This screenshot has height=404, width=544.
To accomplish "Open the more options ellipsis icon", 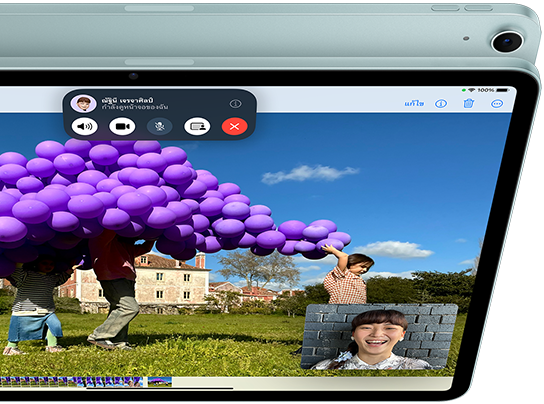I will tap(497, 103).
